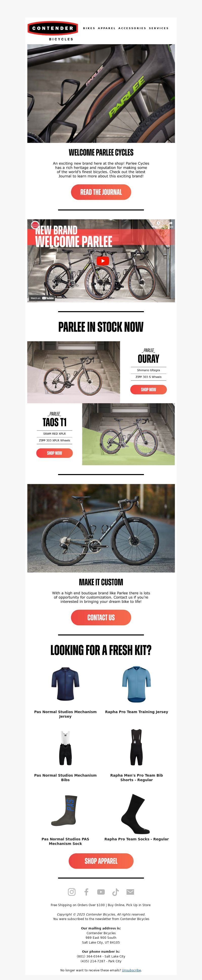Click the Shop Apparel button
The height and width of the screenshot is (980, 202).
101,861
